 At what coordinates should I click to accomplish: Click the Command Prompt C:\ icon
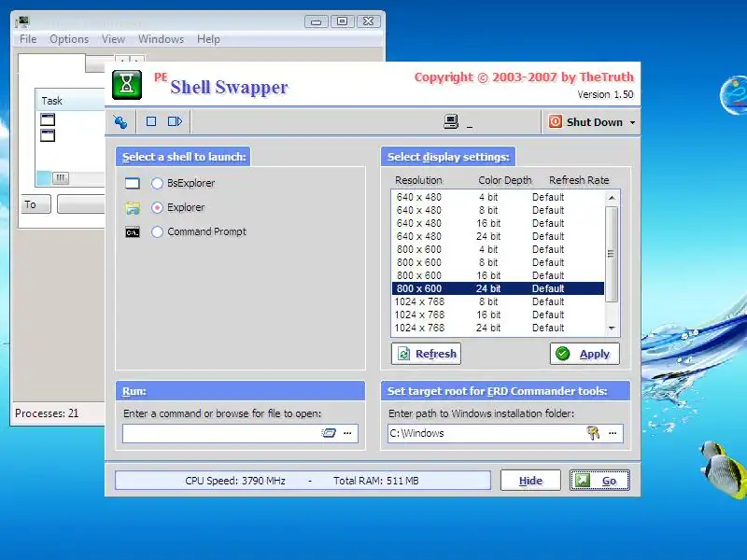pos(133,232)
